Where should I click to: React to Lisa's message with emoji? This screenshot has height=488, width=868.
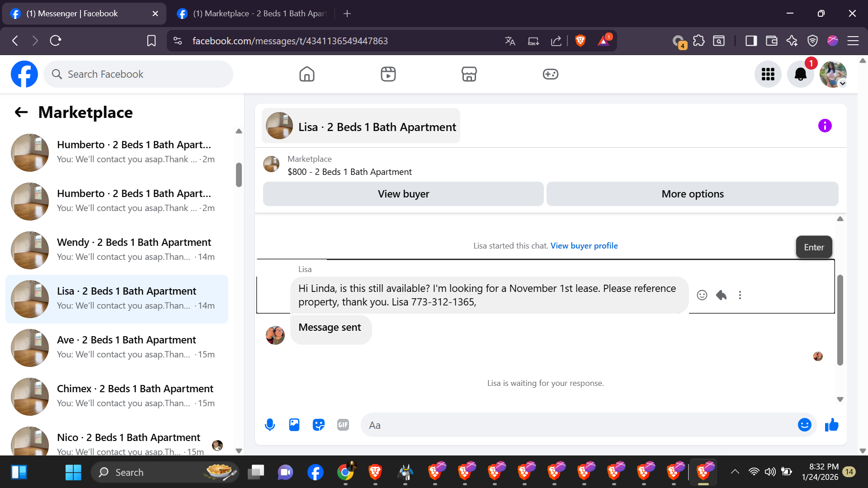coord(702,295)
